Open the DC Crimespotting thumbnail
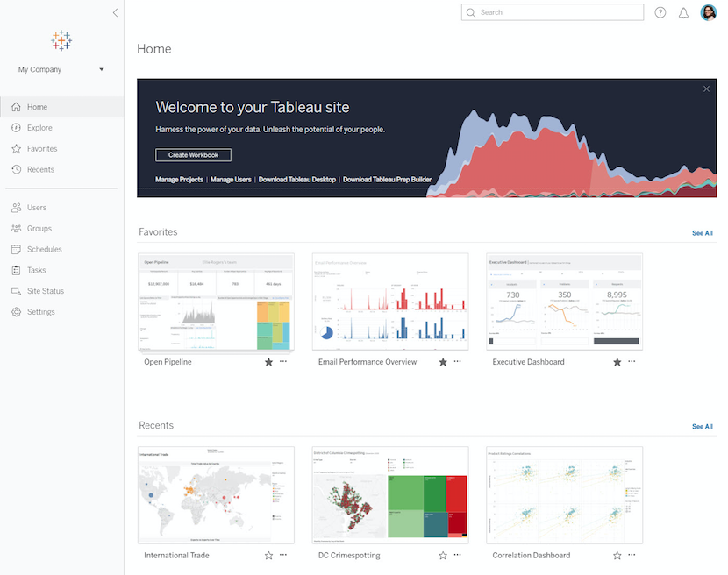Screen dimensions: 728x575 point(390,495)
